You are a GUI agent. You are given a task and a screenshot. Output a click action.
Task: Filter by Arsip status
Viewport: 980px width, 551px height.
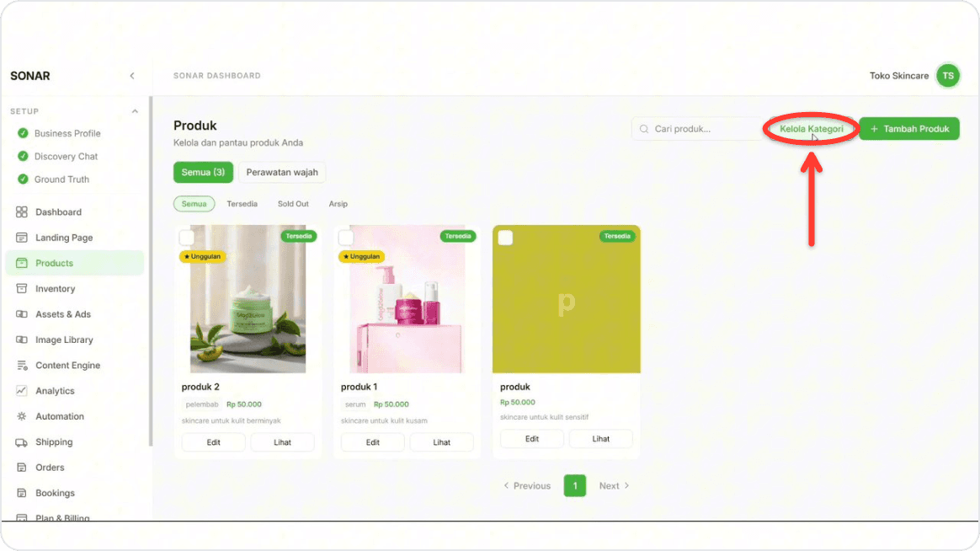click(x=338, y=204)
